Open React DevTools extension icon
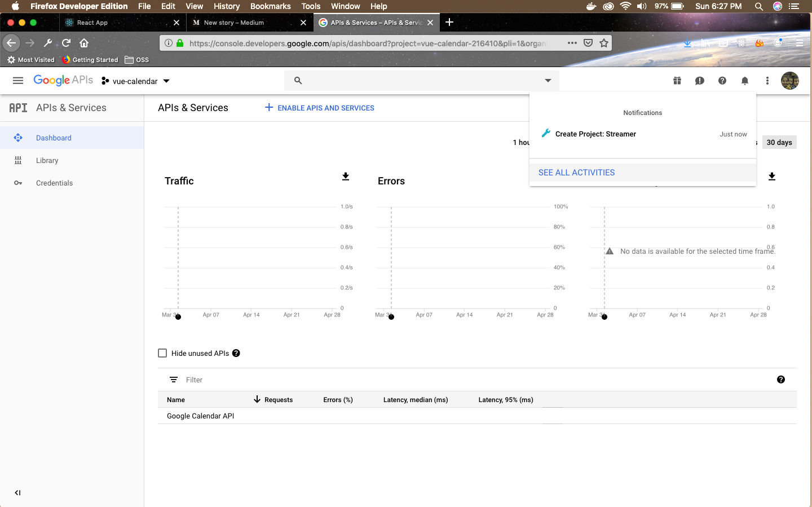Screen dimensions: 812x507 tap(742, 43)
